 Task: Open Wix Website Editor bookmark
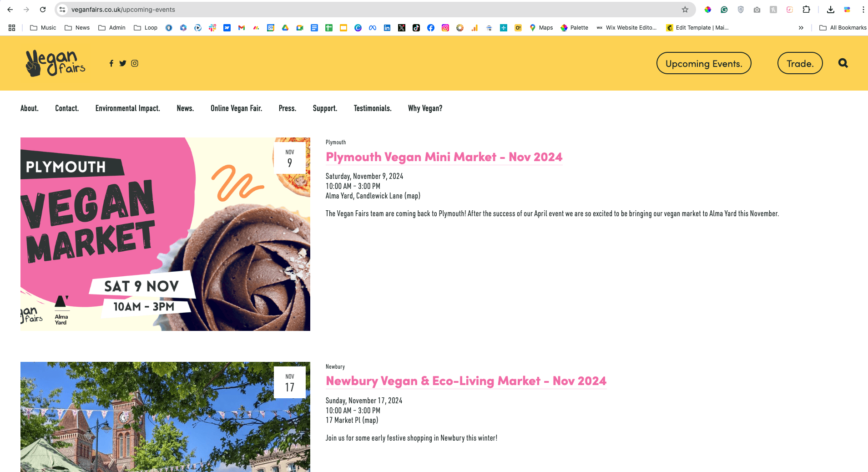point(626,28)
